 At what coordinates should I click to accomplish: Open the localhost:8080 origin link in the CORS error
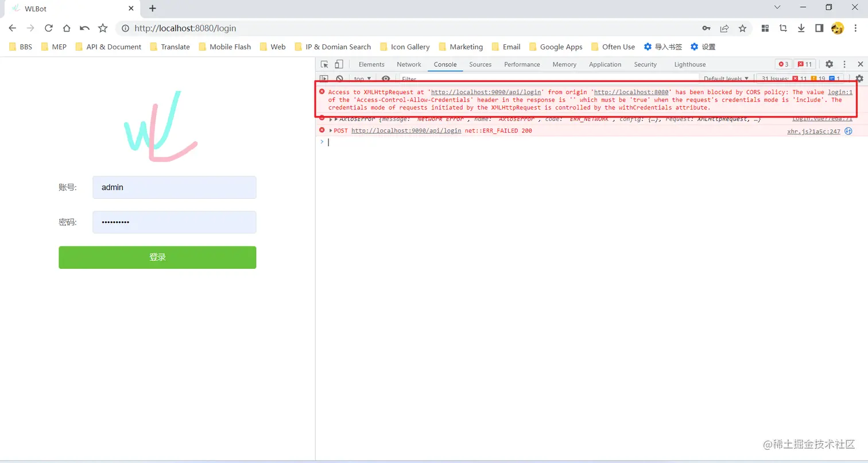point(631,92)
